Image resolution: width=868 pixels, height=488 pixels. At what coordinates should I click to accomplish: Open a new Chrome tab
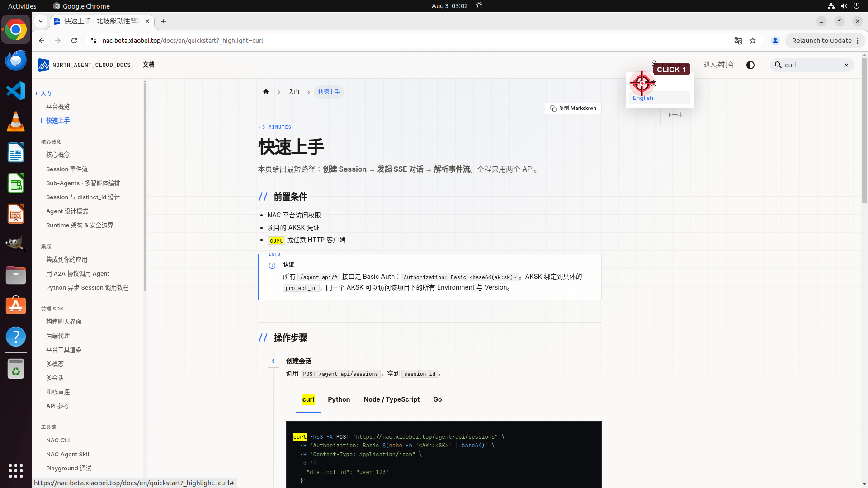coord(164,21)
